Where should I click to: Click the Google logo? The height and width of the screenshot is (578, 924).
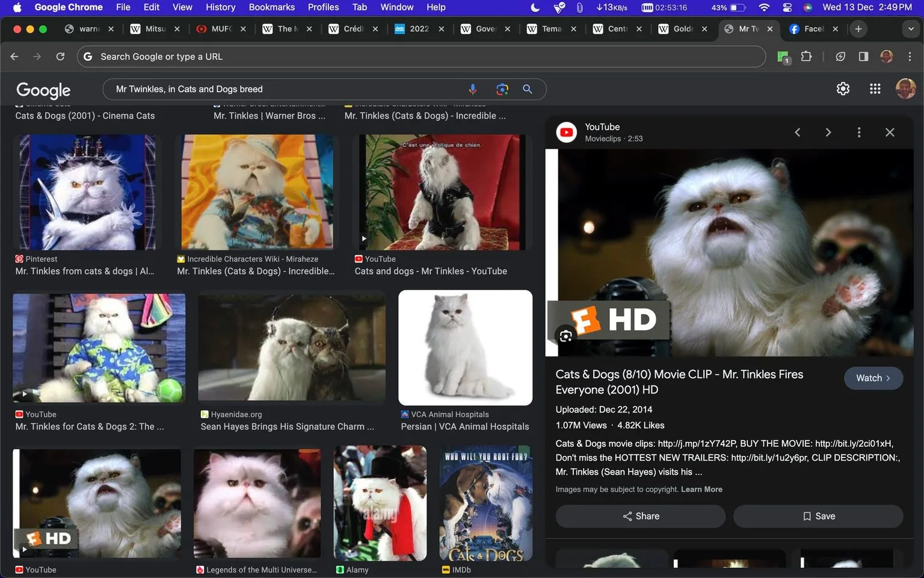coord(43,90)
